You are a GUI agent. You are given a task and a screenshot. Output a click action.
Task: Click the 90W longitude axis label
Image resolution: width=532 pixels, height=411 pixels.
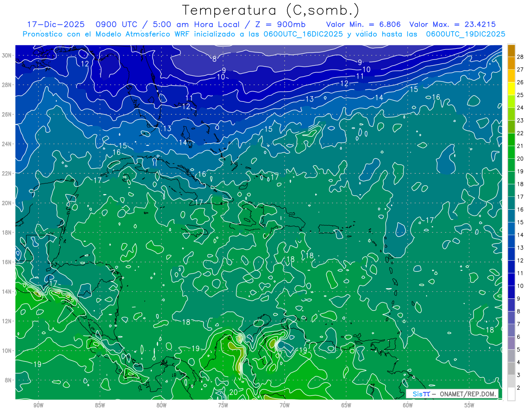(39, 405)
